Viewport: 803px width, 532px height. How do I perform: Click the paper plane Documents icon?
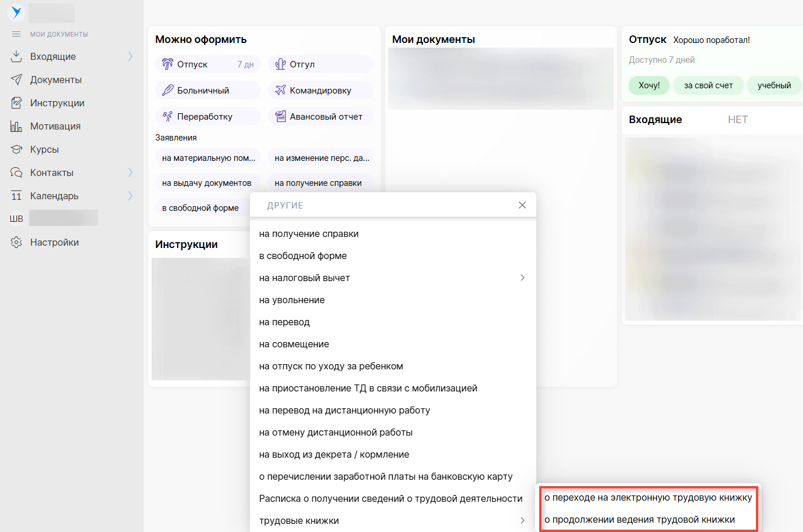[x=16, y=80]
